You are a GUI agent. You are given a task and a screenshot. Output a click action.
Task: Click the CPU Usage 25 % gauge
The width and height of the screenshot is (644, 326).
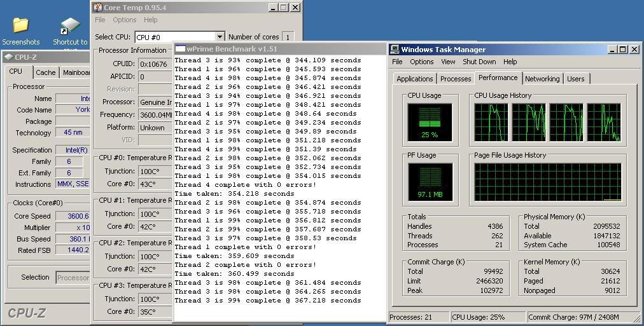click(430, 122)
